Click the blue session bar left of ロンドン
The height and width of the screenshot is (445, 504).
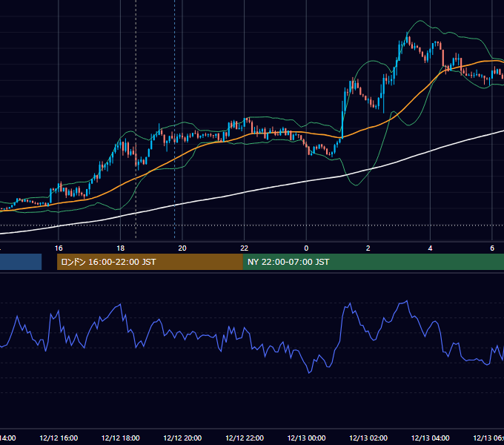pos(21,262)
